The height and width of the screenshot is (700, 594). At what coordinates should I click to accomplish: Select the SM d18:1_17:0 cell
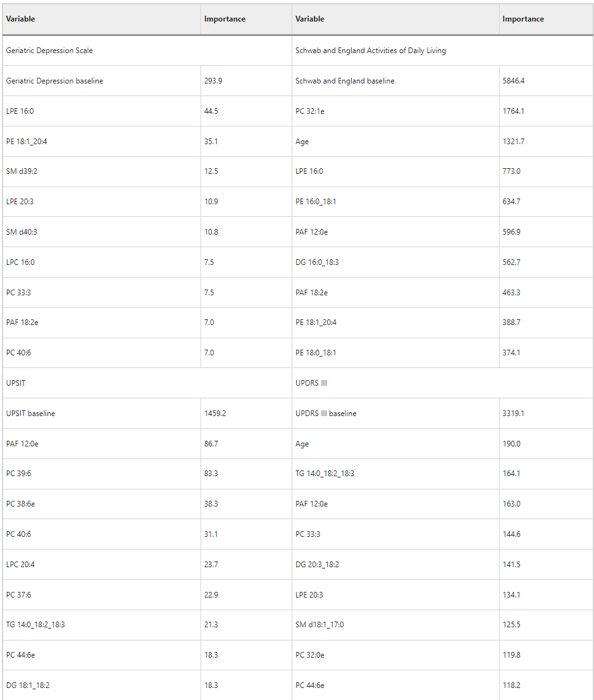coord(319,625)
